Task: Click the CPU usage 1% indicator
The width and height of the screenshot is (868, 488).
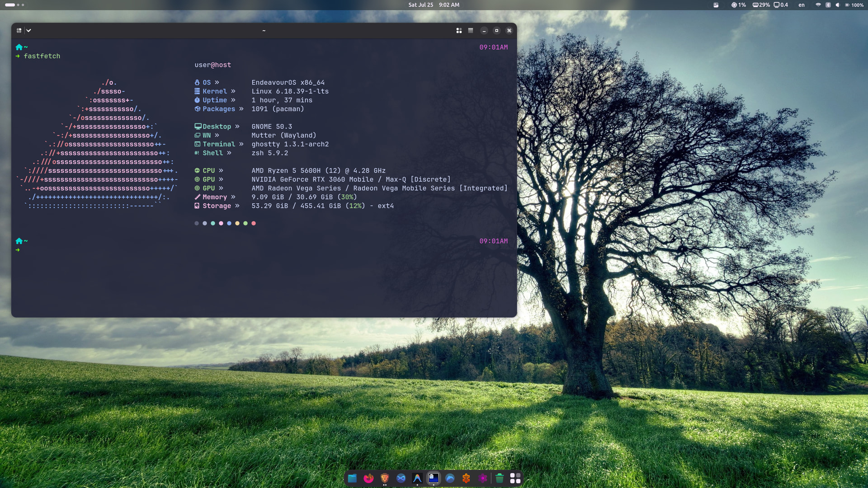Action: click(x=739, y=5)
